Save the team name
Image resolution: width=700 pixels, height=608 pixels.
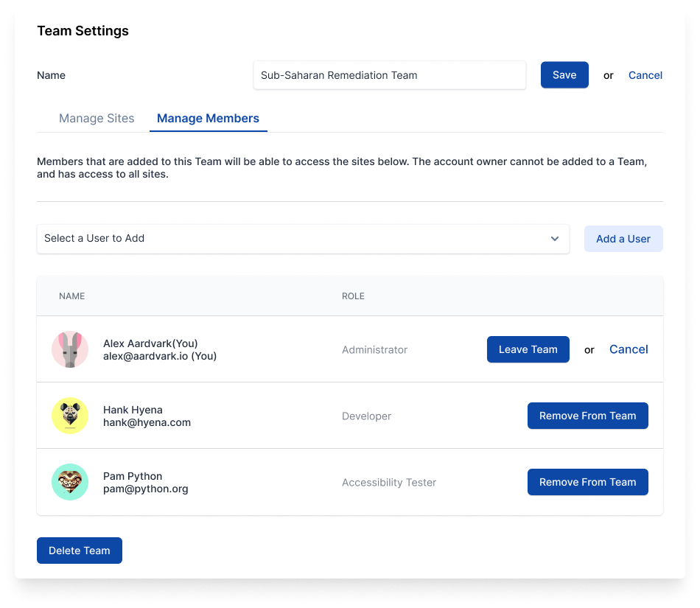tap(564, 75)
